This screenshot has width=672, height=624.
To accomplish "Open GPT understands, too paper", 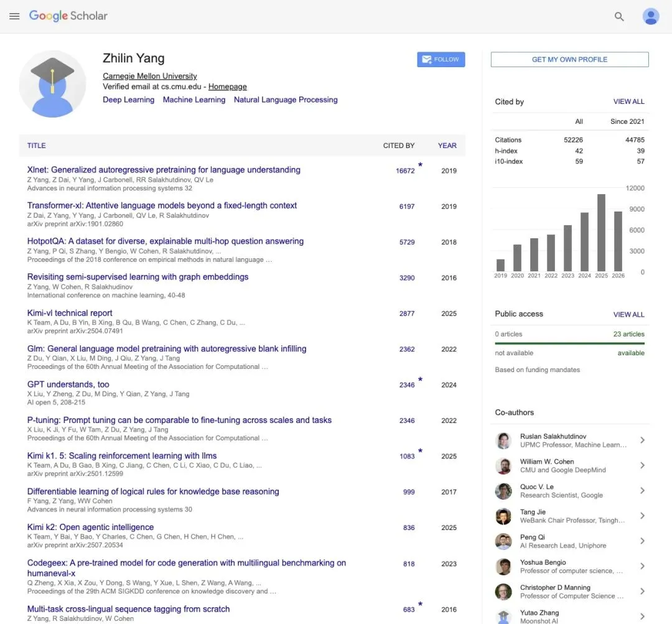I will (x=68, y=384).
